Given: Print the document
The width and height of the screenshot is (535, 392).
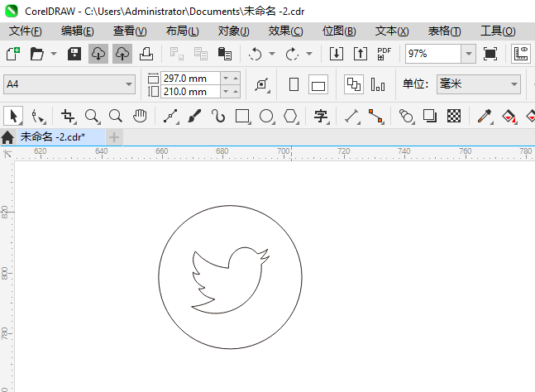Looking at the screenshot, I should (x=146, y=54).
